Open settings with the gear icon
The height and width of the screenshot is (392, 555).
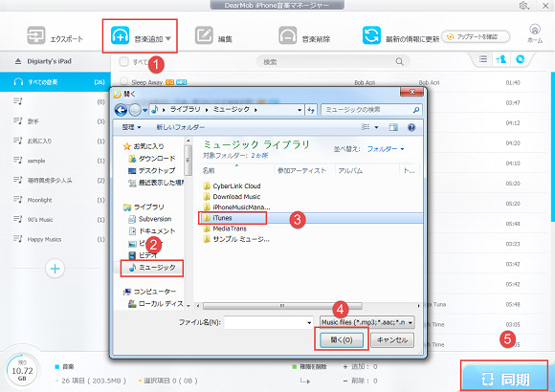(523, 6)
